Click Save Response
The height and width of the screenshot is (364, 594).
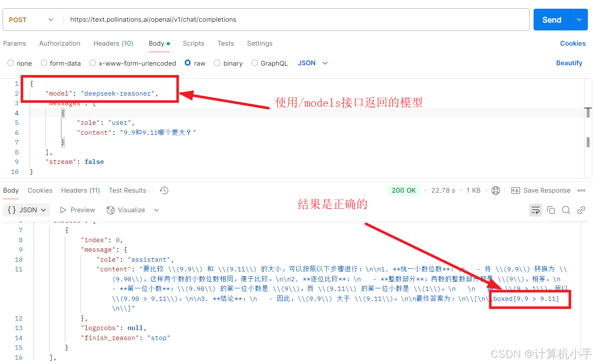(541, 190)
